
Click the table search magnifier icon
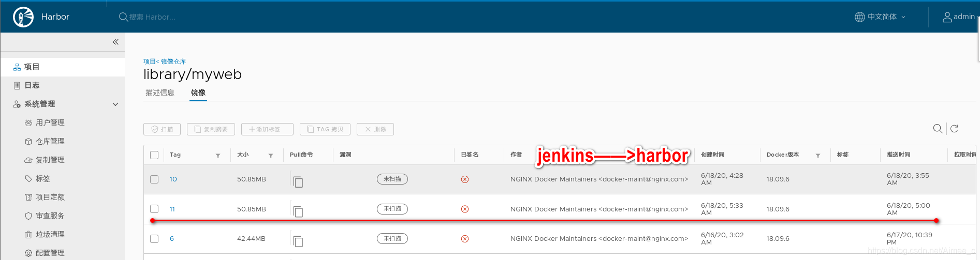tap(938, 129)
